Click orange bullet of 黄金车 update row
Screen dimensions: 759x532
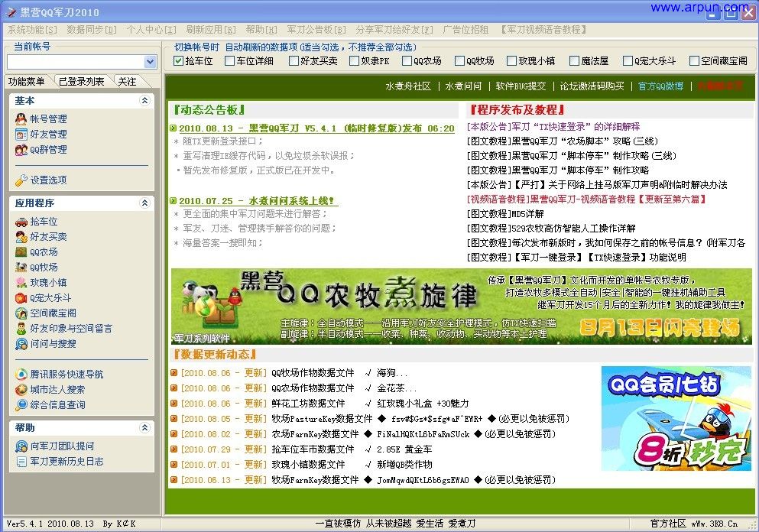click(174, 449)
